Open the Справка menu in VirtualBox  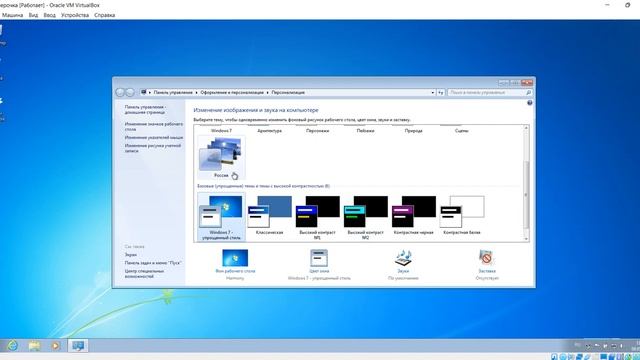click(x=104, y=15)
